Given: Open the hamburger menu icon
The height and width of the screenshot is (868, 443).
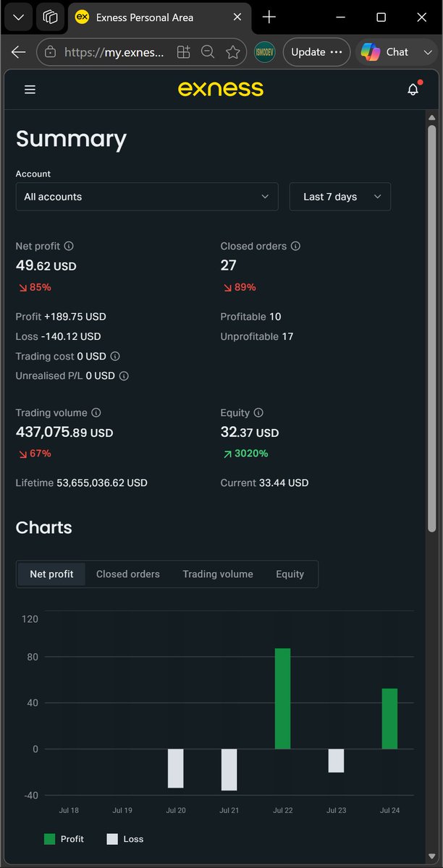Looking at the screenshot, I should pos(30,90).
